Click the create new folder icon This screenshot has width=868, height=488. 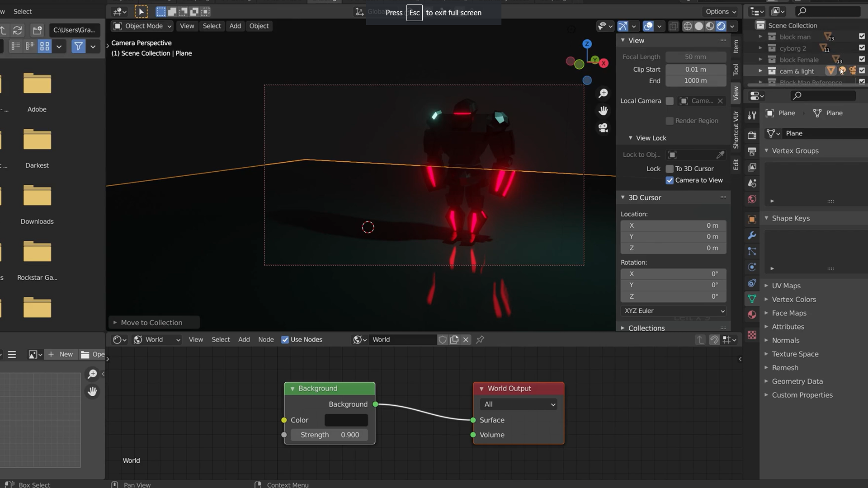37,30
